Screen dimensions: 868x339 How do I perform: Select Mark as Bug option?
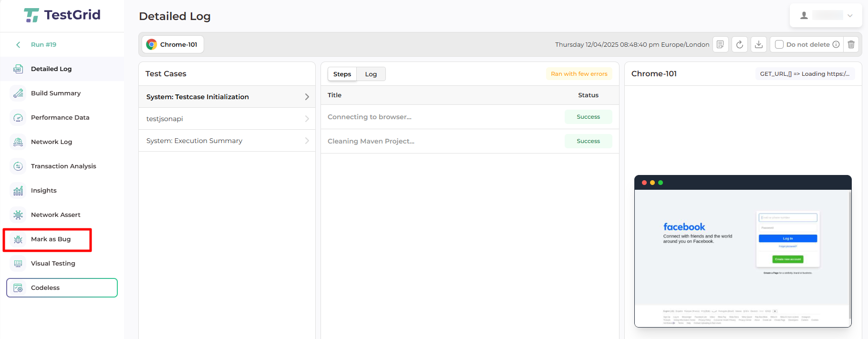(x=51, y=239)
